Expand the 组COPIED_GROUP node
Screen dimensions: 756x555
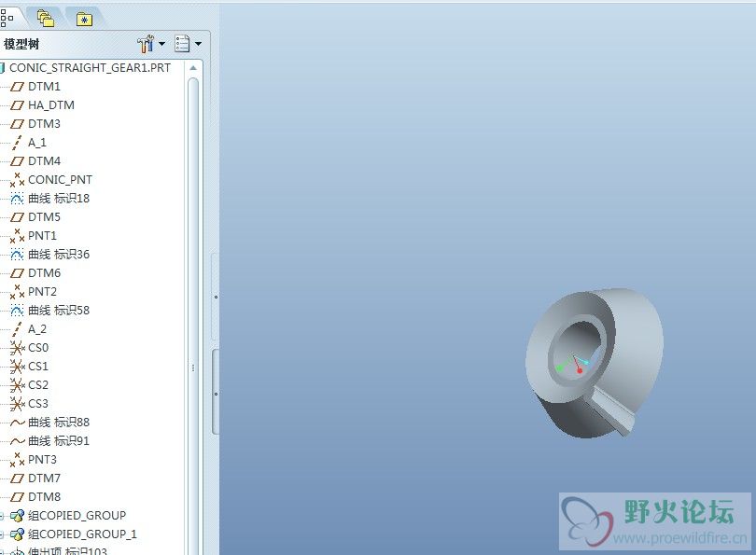coord(2,516)
